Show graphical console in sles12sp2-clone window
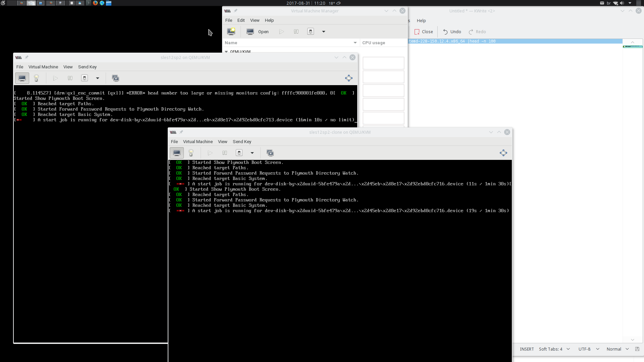 pos(177,153)
